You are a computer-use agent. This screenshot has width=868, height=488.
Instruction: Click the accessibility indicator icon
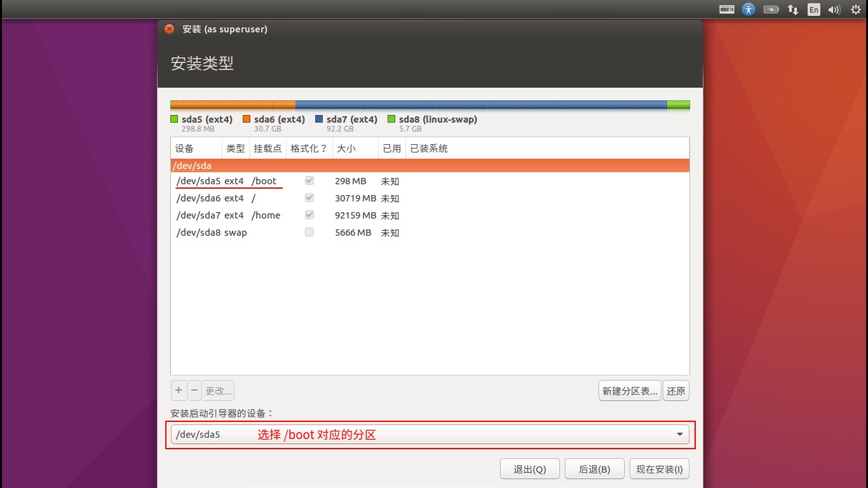point(749,10)
